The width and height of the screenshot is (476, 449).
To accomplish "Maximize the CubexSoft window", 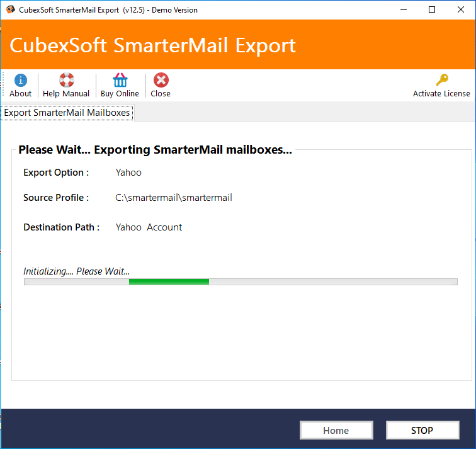I will (432, 9).
